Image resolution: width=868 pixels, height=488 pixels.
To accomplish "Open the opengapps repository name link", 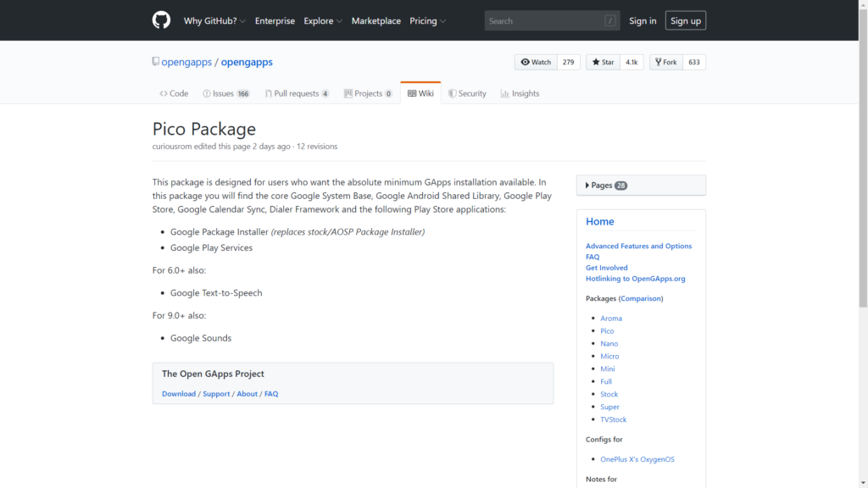I will pos(247,62).
